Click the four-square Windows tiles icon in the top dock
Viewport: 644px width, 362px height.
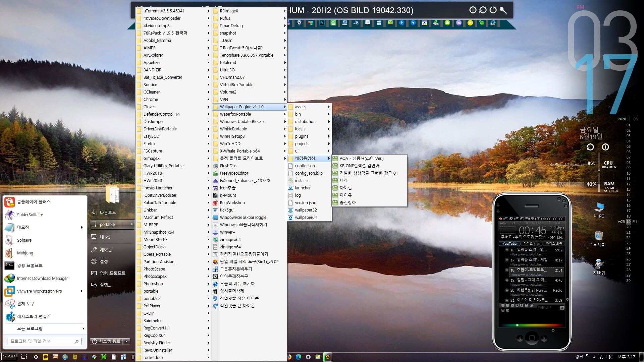[x=379, y=23]
